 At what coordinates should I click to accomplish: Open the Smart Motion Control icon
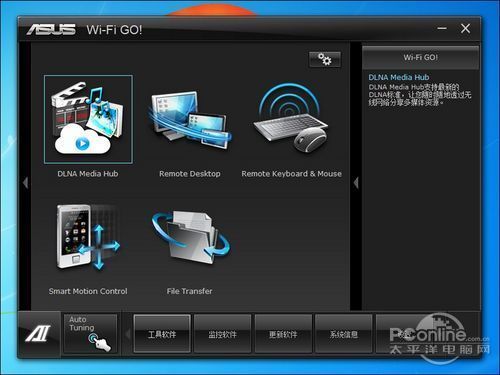pyautogui.click(x=88, y=237)
